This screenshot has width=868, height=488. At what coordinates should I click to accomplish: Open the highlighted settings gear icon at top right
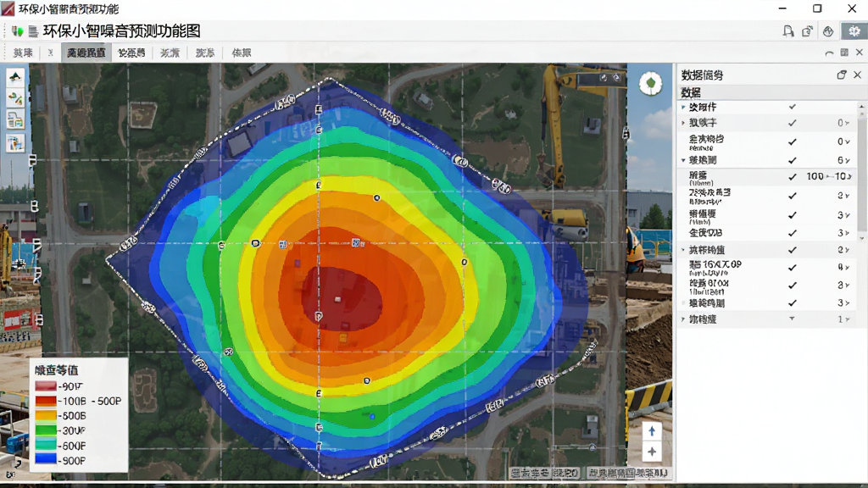(x=854, y=31)
